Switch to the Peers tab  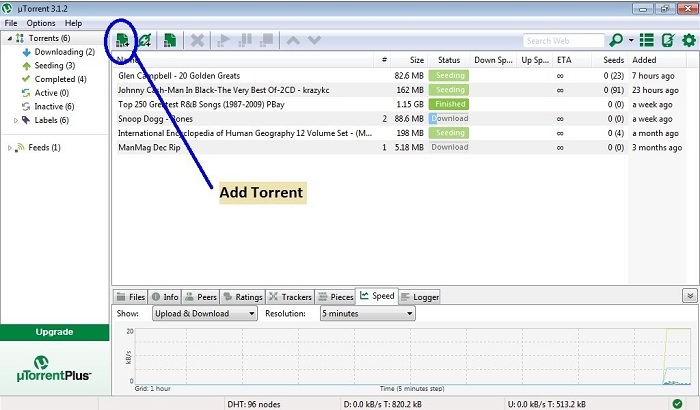(x=201, y=297)
